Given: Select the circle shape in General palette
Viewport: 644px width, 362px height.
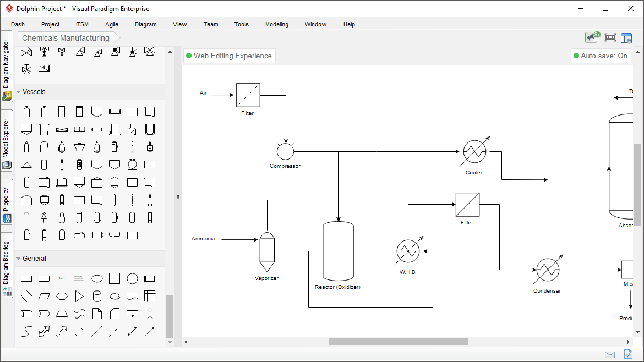Looking at the screenshot, I should coord(132,279).
